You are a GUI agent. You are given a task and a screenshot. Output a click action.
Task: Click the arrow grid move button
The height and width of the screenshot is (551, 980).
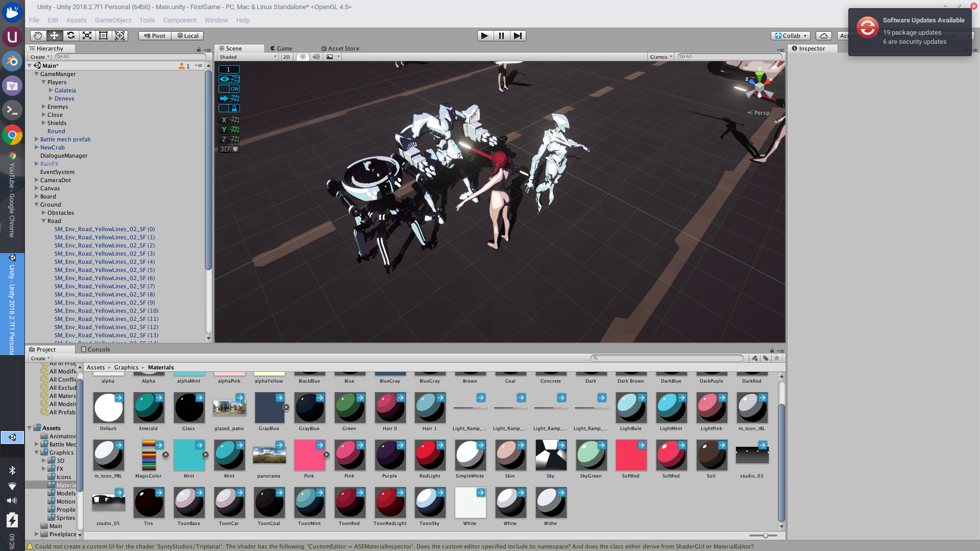[229, 98]
